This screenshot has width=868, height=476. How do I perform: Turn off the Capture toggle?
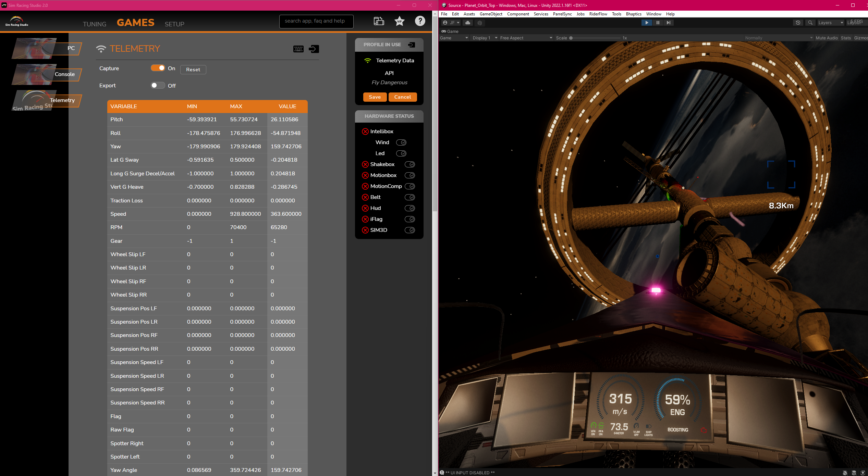point(158,68)
